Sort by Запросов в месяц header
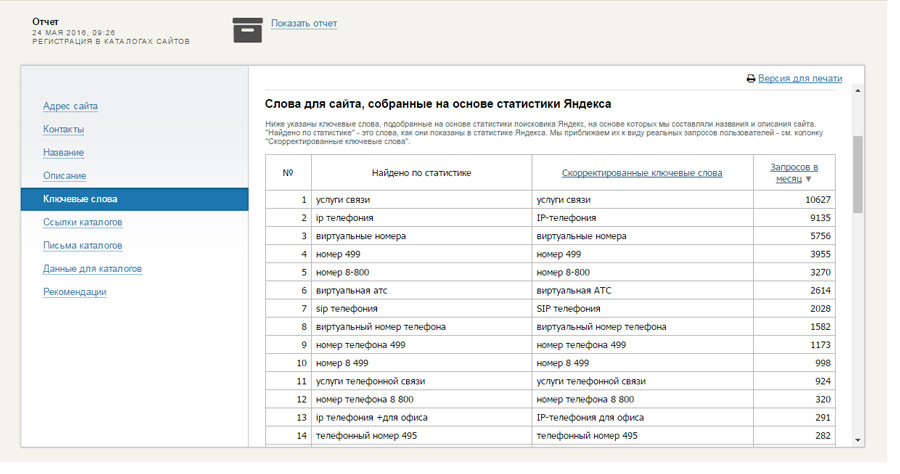Screen dimensions: 900x474 coord(794,167)
